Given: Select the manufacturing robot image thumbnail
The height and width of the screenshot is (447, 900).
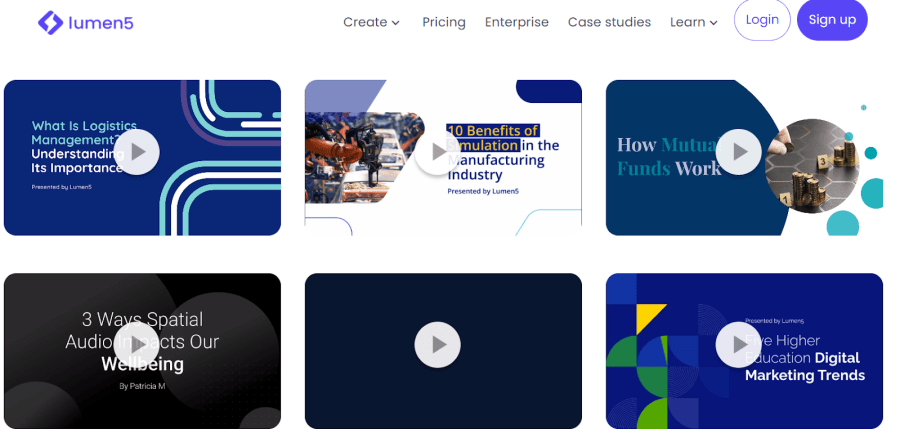Looking at the screenshot, I should coord(364,158).
